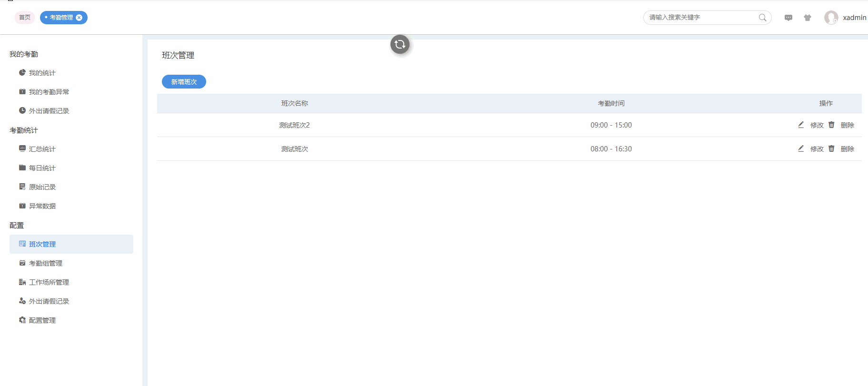The width and height of the screenshot is (868, 386).
Task: Click the magnifier search icon
Action: coord(763,18)
